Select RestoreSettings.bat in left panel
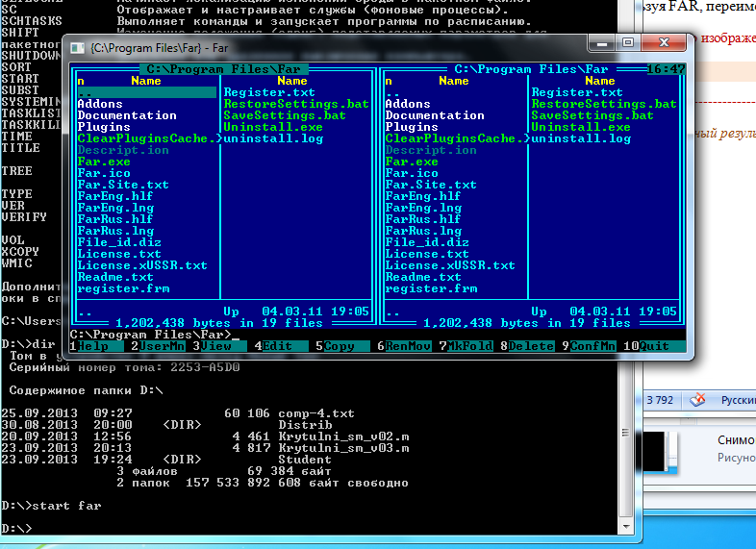Screen dimensions: 756x549 click(296, 104)
